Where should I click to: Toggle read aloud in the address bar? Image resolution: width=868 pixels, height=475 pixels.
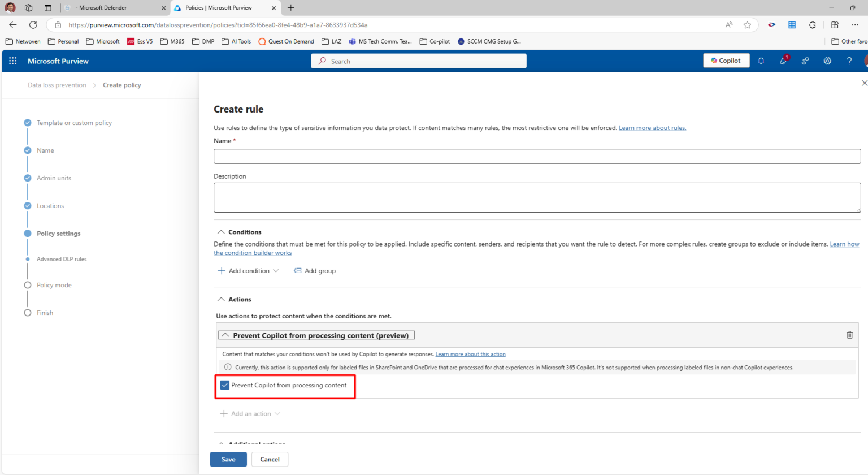pos(729,25)
